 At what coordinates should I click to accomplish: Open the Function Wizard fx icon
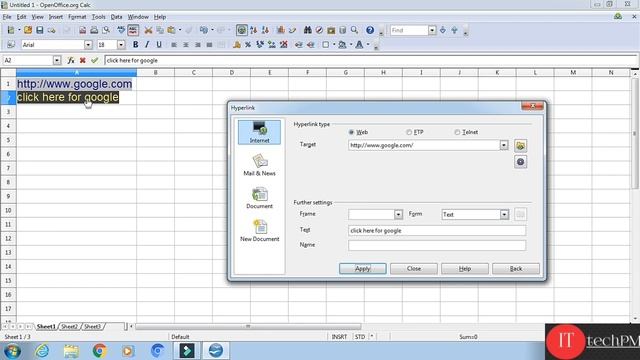click(x=71, y=60)
